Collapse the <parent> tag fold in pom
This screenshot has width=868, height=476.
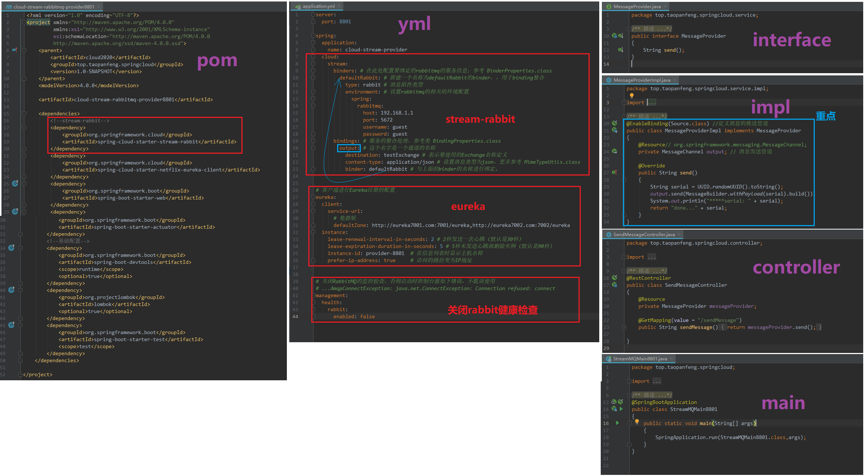click(x=24, y=50)
